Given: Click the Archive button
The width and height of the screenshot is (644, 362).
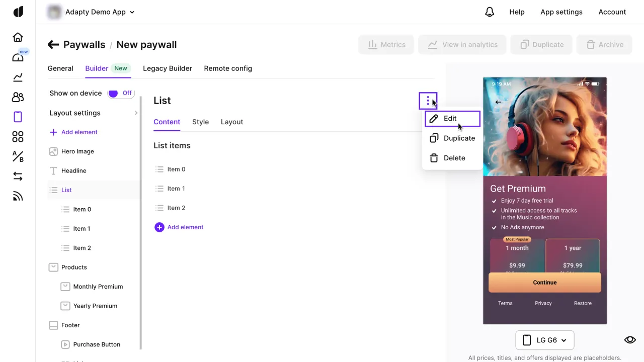Looking at the screenshot, I should pyautogui.click(x=604, y=45).
